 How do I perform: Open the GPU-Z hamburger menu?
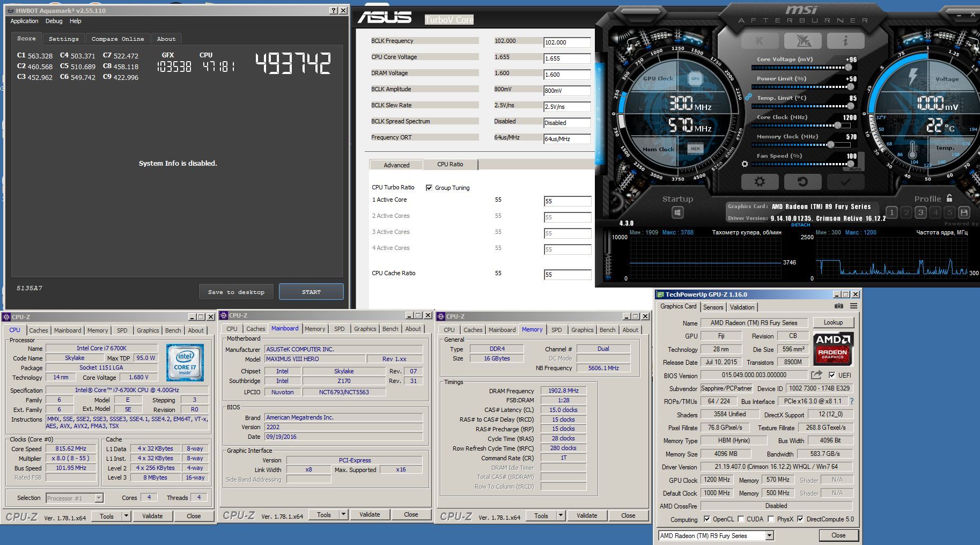tap(853, 306)
